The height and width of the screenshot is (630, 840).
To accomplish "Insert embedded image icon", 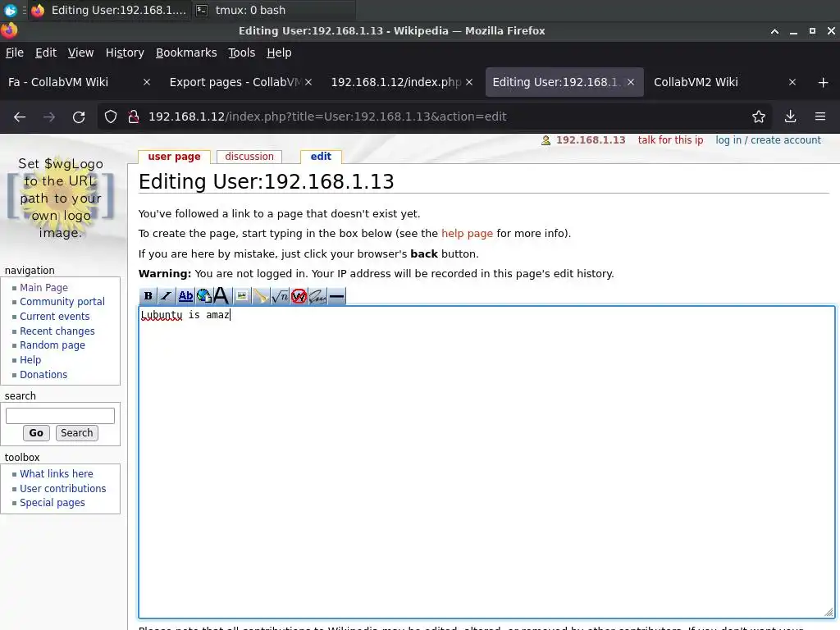I will pos(242,295).
